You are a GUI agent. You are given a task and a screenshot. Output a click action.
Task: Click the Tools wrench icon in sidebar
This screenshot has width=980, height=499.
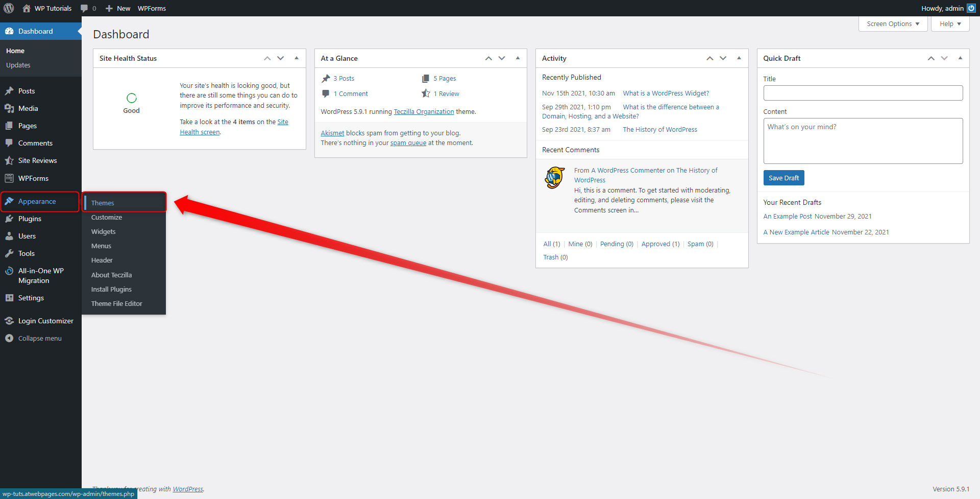9,253
